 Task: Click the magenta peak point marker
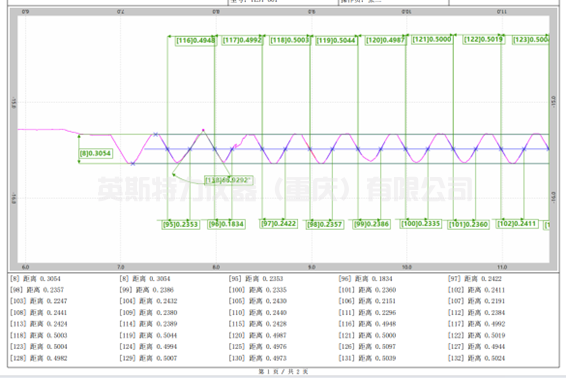click(x=203, y=130)
